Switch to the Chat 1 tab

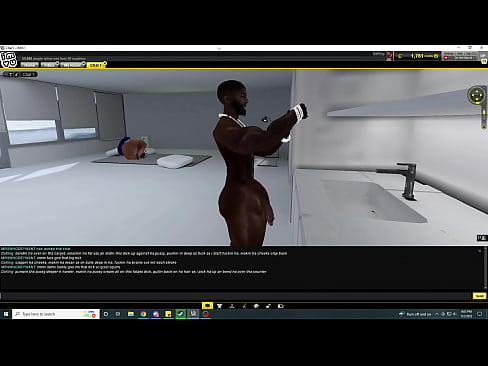pyautogui.click(x=95, y=65)
